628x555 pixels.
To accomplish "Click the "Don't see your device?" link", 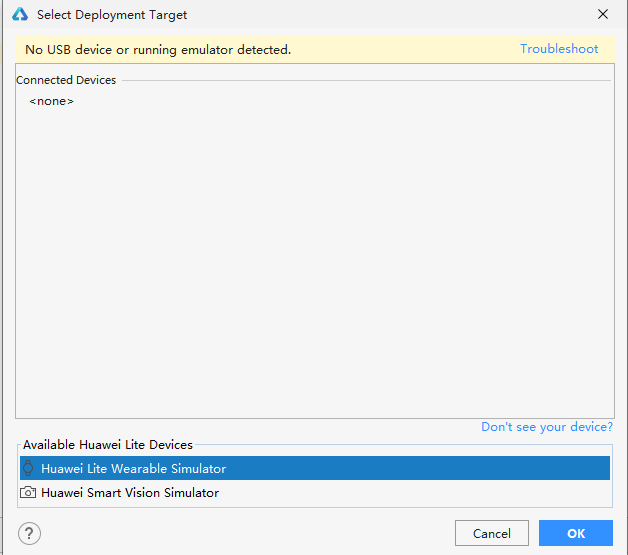I will tap(547, 427).
